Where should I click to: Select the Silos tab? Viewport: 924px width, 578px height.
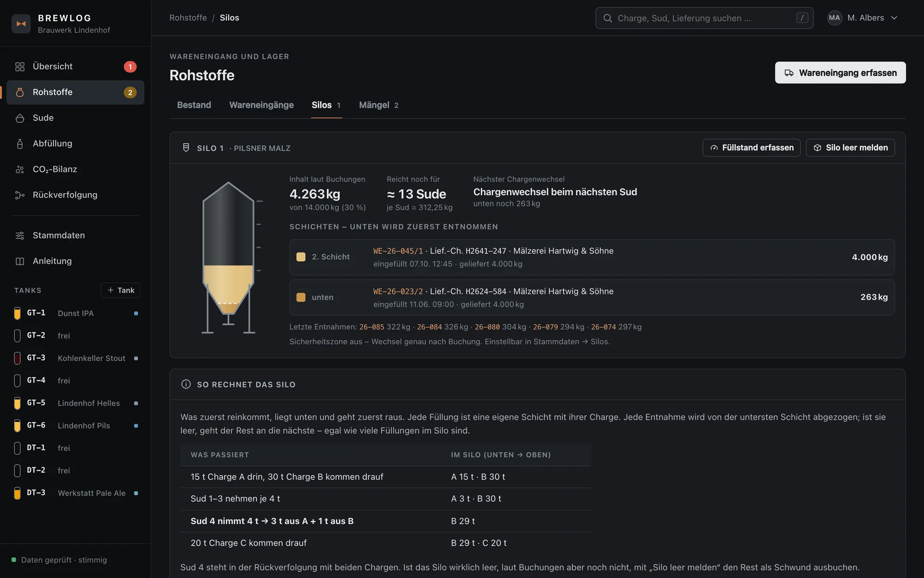tap(326, 105)
